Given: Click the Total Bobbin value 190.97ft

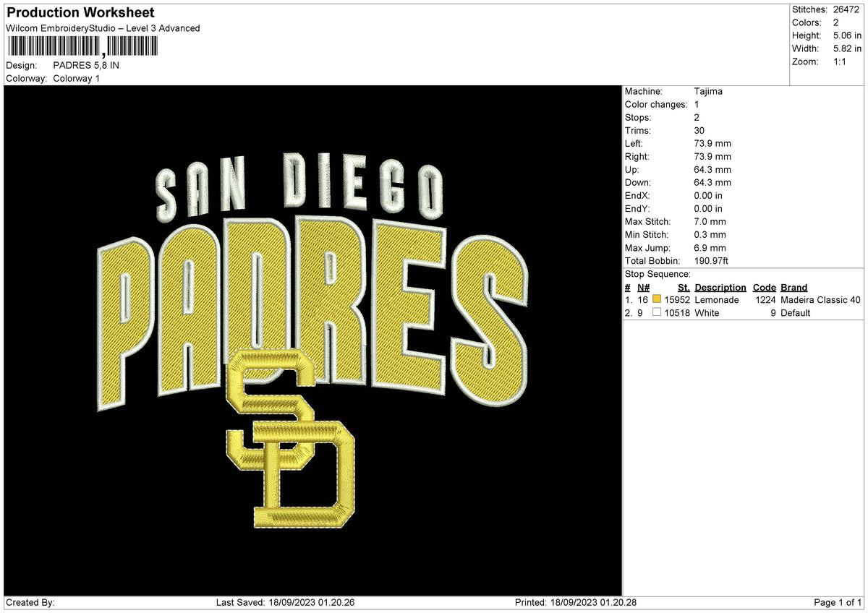Looking at the screenshot, I should pyautogui.click(x=712, y=260).
